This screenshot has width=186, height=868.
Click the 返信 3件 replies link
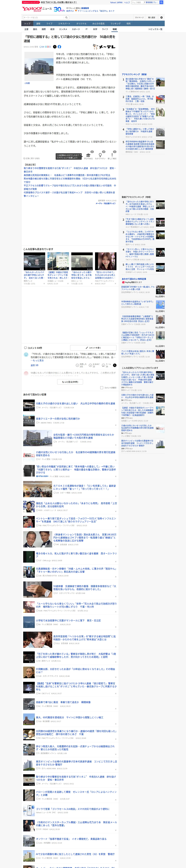point(34,365)
